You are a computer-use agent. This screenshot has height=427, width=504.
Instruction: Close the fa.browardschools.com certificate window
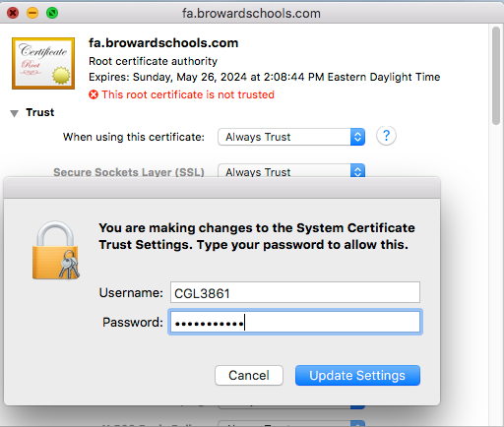click(13, 13)
